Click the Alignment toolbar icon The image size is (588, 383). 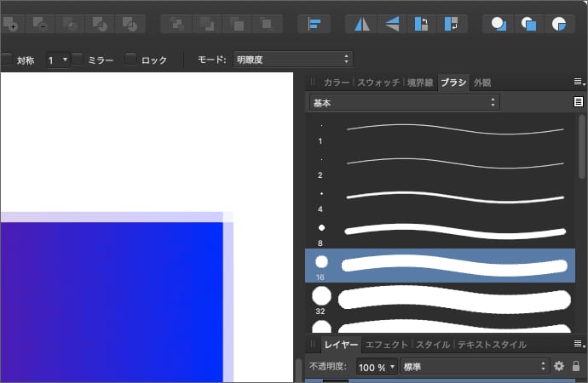click(x=314, y=24)
